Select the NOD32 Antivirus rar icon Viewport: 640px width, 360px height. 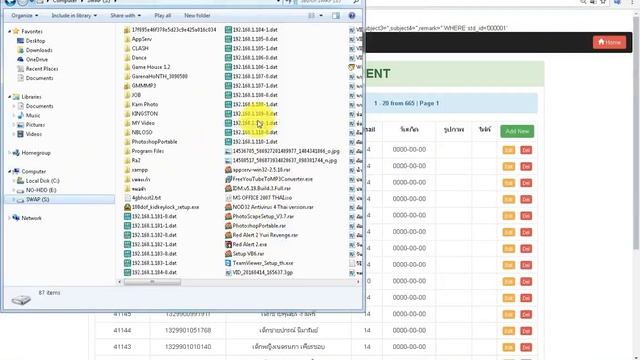[x=228, y=207]
